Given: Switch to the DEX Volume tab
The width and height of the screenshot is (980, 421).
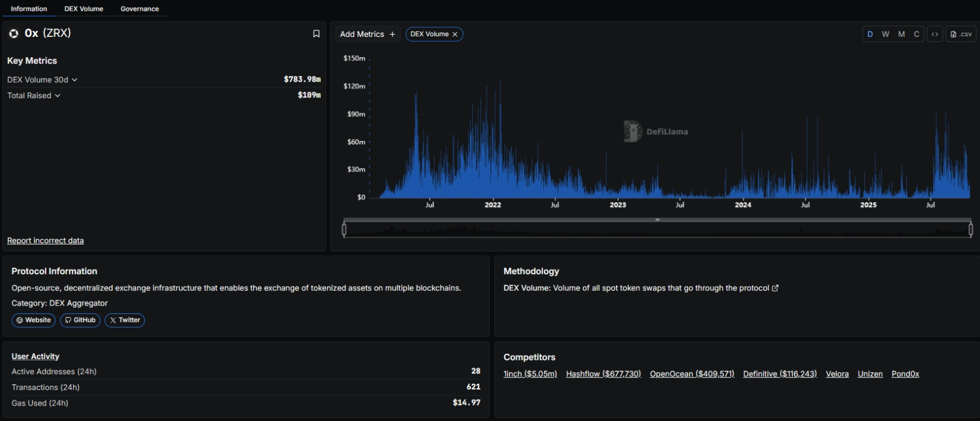Looking at the screenshot, I should (84, 9).
